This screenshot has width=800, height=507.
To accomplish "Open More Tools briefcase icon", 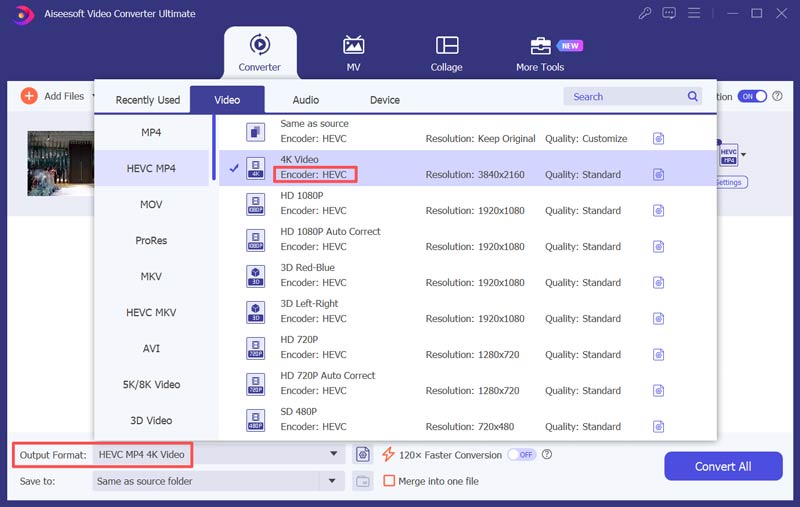I will tap(540, 46).
